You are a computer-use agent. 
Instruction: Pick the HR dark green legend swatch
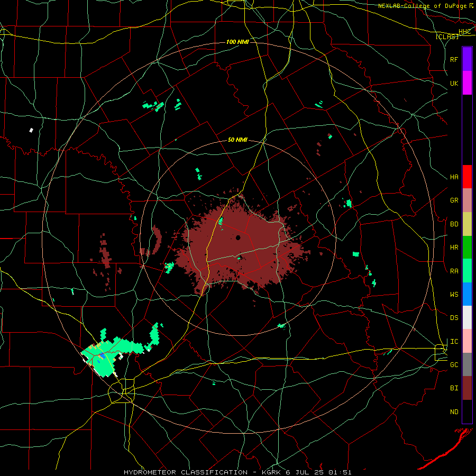point(467,248)
